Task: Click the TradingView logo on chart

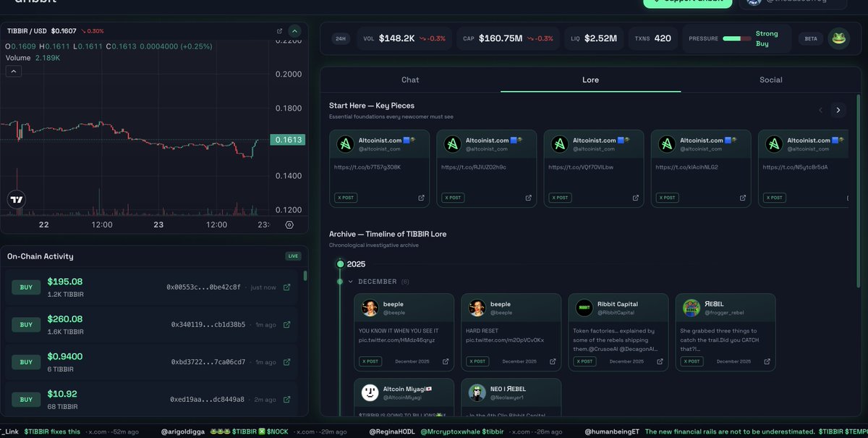Action: click(17, 200)
